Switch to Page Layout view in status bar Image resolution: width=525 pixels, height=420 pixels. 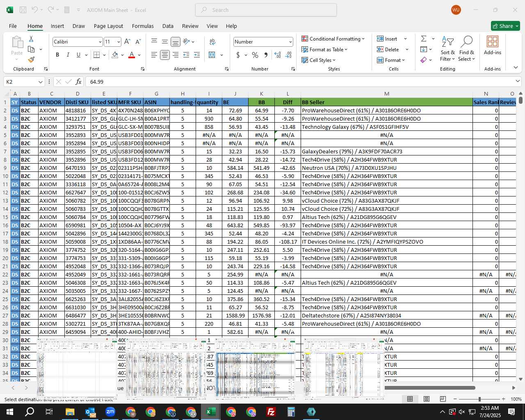[x=427, y=399]
